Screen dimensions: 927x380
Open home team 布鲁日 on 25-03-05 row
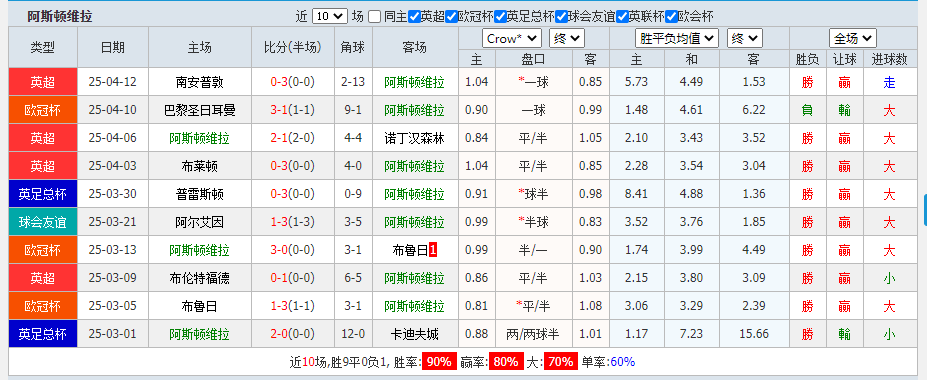pyautogui.click(x=199, y=306)
